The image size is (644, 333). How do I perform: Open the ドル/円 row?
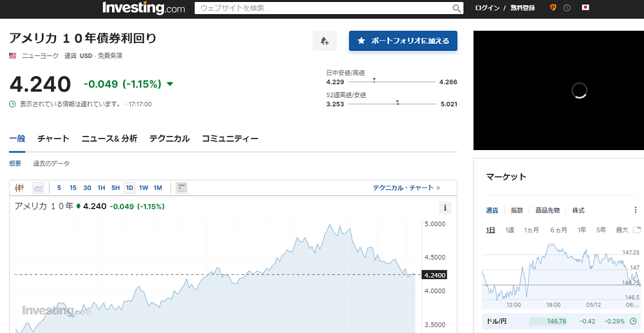[x=563, y=321]
